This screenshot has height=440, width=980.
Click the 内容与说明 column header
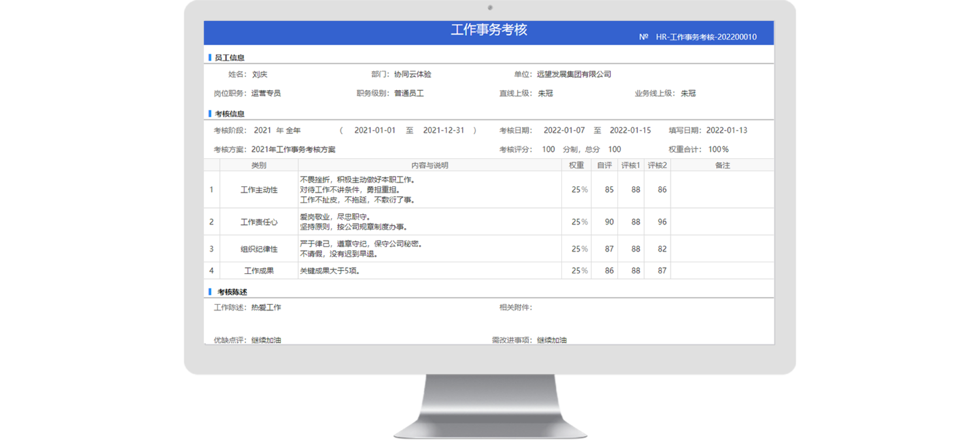tap(429, 165)
